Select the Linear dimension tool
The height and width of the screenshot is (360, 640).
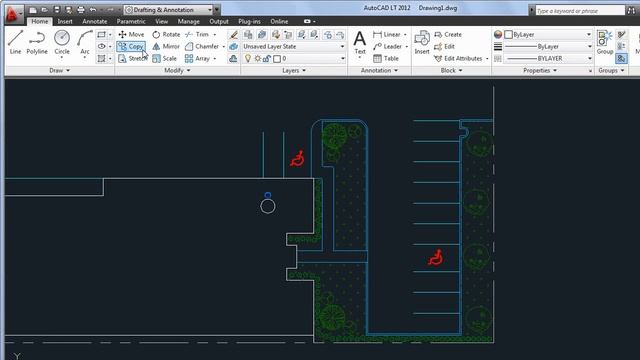(x=387, y=34)
